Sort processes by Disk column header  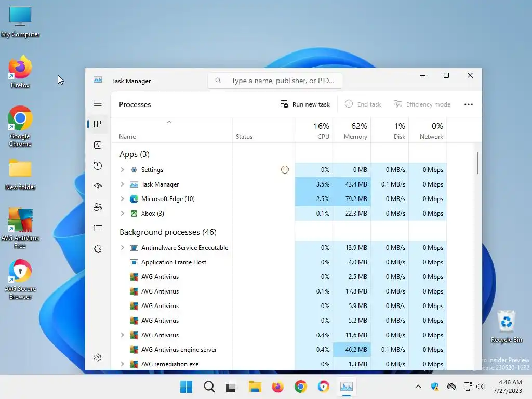click(x=390, y=130)
